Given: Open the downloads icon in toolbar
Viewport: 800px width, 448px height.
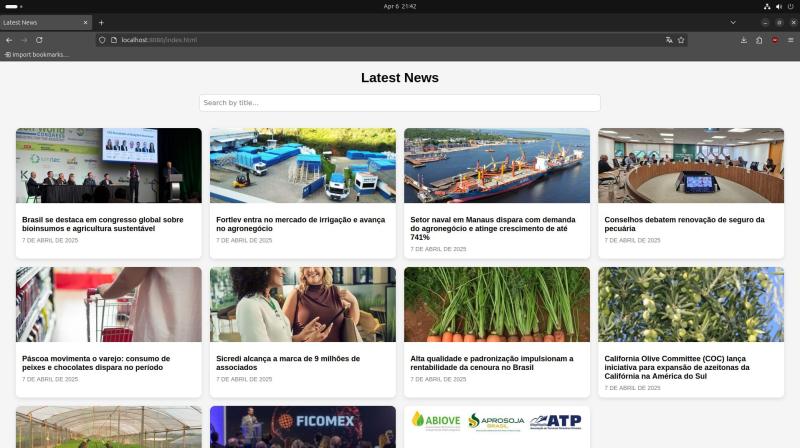Looking at the screenshot, I should (744, 40).
